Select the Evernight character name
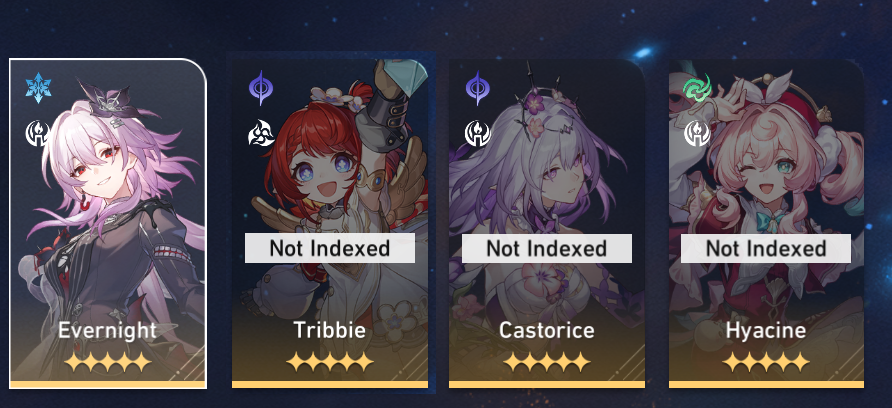 click(x=107, y=330)
